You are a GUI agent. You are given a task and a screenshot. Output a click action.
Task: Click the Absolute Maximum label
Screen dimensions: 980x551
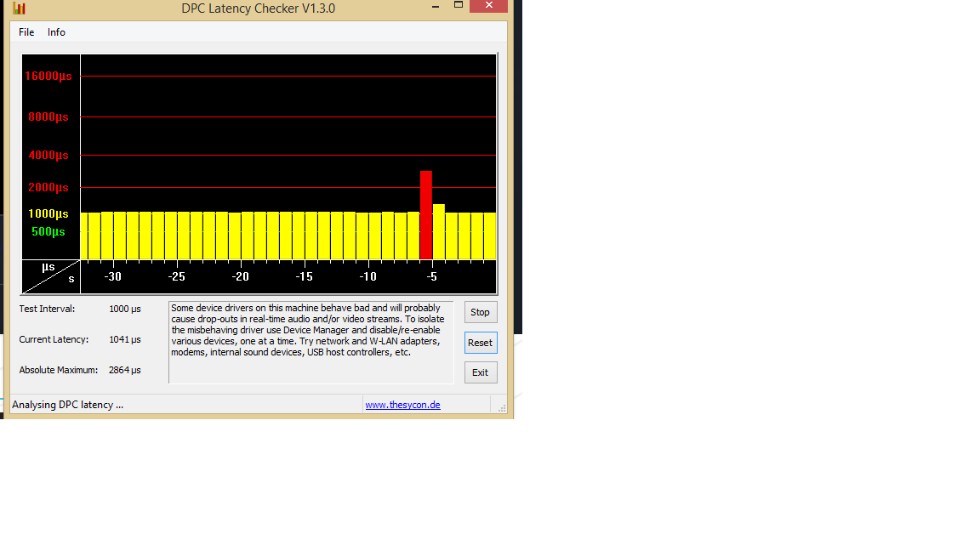tap(59, 371)
